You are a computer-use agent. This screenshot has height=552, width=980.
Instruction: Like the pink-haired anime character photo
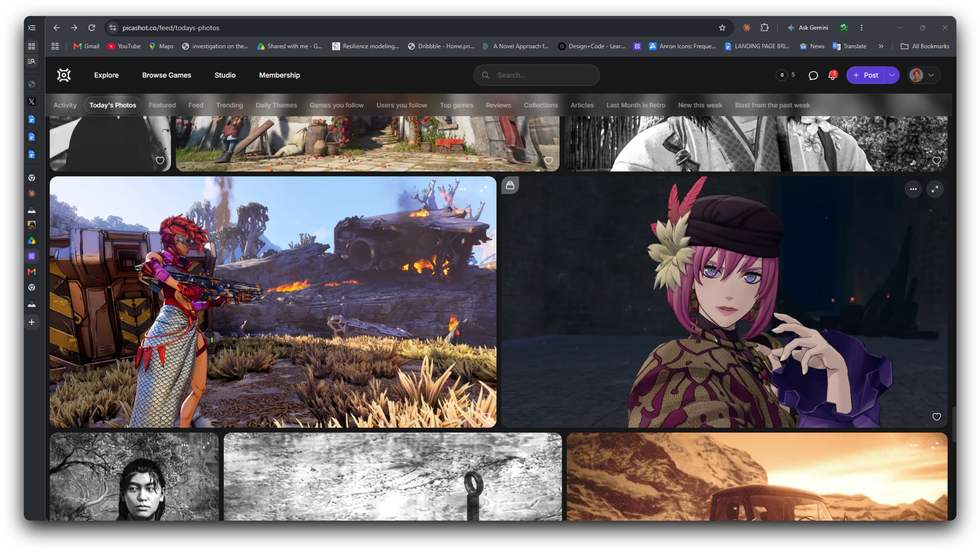tap(936, 417)
